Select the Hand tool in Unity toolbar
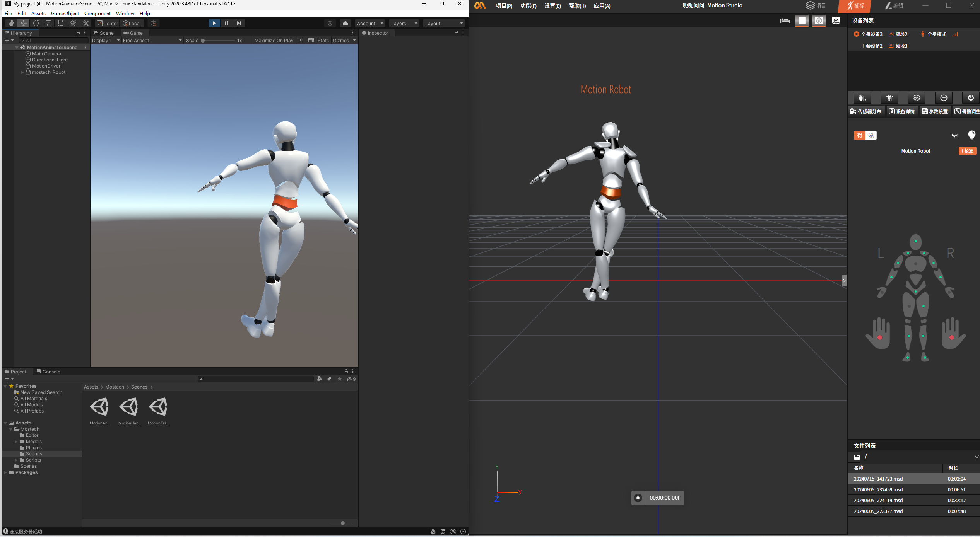 11,23
